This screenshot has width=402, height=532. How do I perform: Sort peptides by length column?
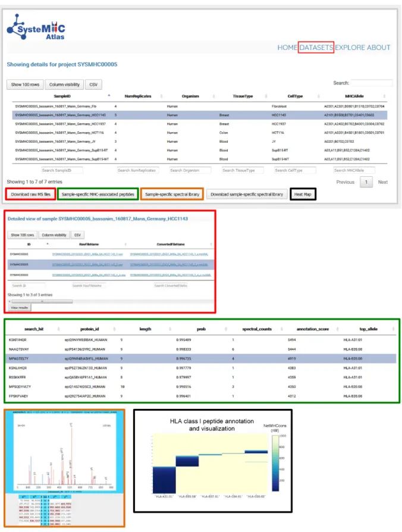146,329
